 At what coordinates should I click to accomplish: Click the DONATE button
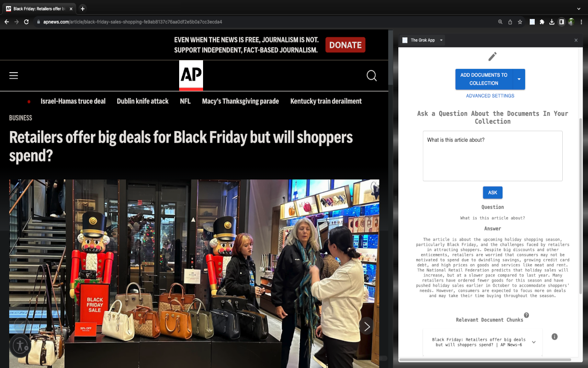(345, 45)
